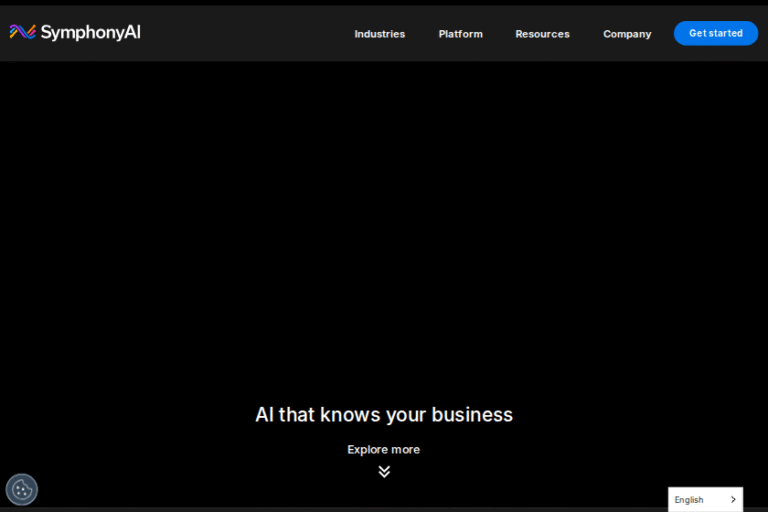
Task: Click the SymphonyAI colorful wave logo icon
Action: (x=22, y=32)
